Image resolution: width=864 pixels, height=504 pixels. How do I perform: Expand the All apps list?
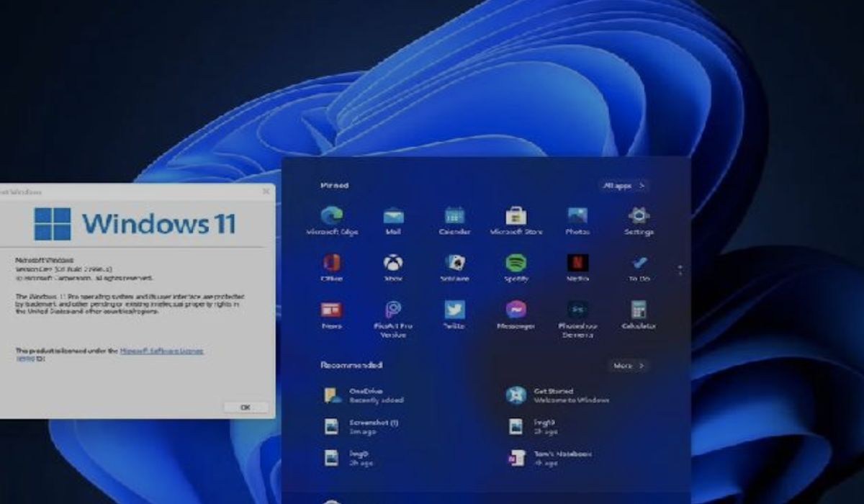[624, 186]
